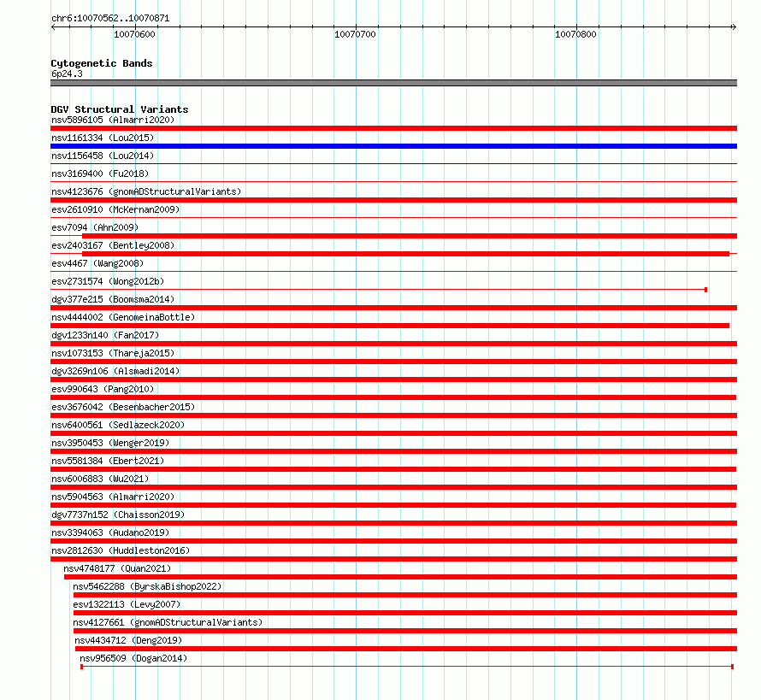Click the left arrow of the ruler

(x=53, y=27)
